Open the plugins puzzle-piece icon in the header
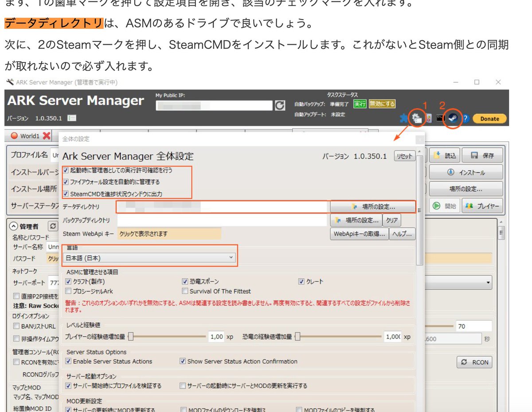Viewport: 532px width, 412px height. coord(403,118)
